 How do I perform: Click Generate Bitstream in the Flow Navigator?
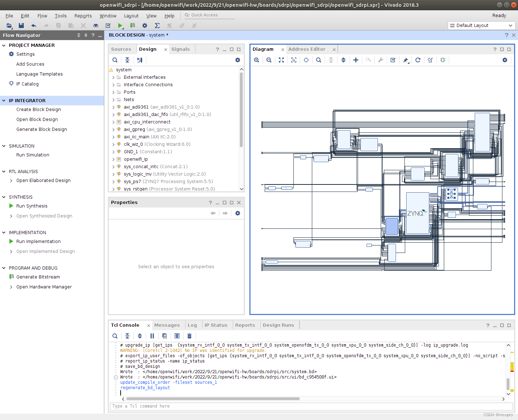(38, 277)
